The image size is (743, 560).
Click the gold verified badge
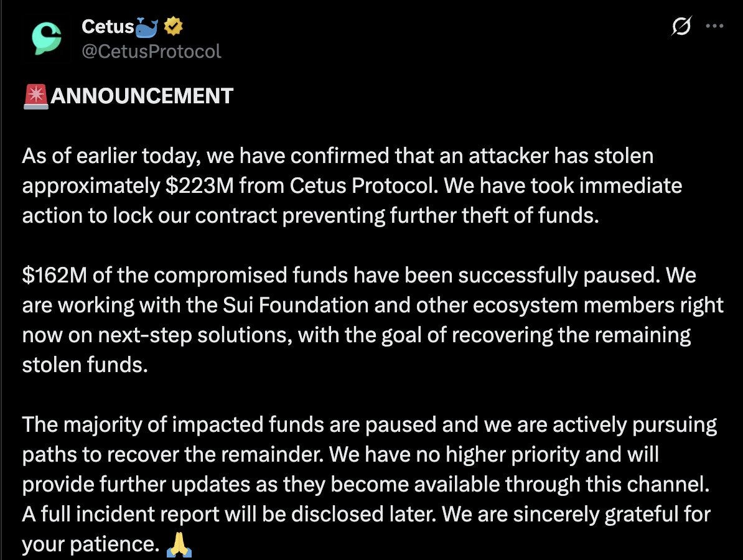174,26
